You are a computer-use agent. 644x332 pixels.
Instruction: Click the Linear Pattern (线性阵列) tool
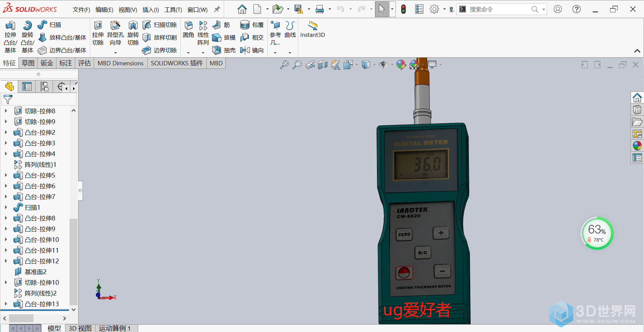[203, 34]
